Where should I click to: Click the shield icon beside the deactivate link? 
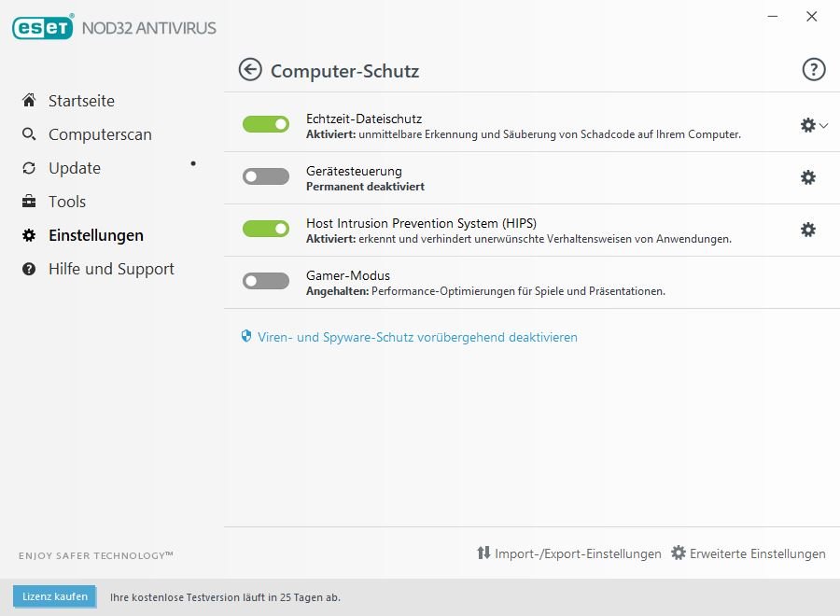coord(247,337)
